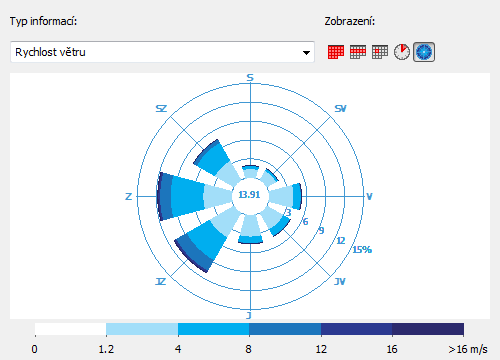Click the Z direction label
This screenshot has height=360, width=500.
pyautogui.click(x=129, y=197)
